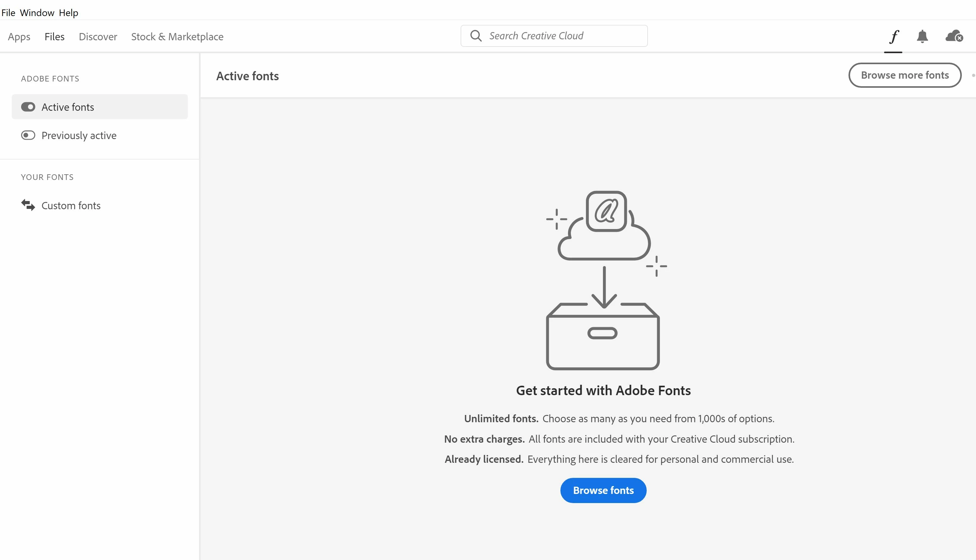Click the cloud and box illustration
Viewport: 976px width, 560px height.
click(x=603, y=280)
